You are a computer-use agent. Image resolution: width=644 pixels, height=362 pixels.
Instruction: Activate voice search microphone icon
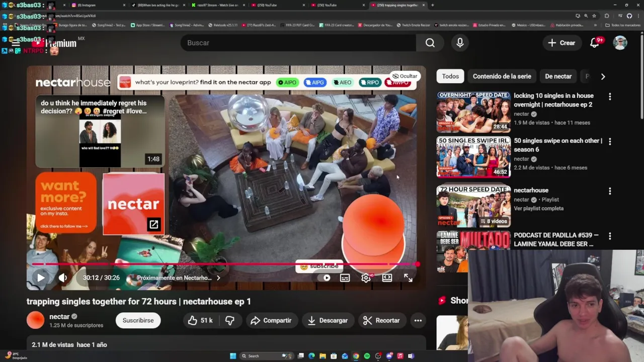[460, 43]
